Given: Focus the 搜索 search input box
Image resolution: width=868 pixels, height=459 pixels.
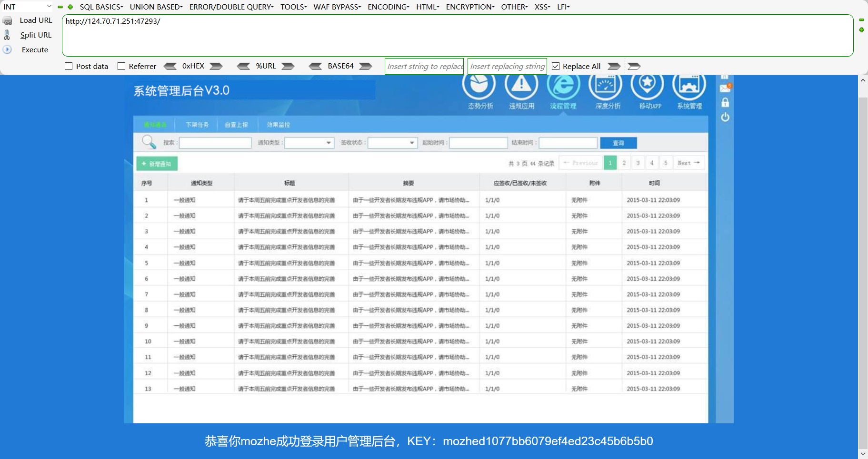Looking at the screenshot, I should tap(215, 143).
